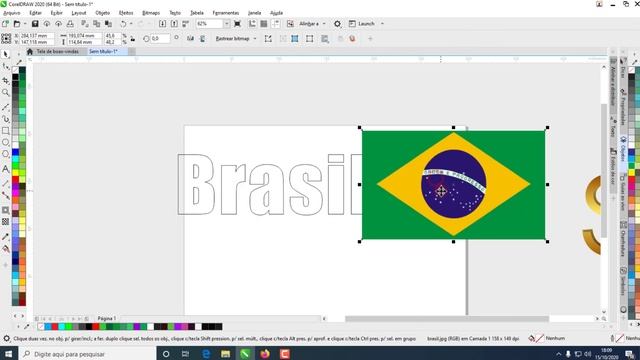Click the New document icon

point(5,24)
